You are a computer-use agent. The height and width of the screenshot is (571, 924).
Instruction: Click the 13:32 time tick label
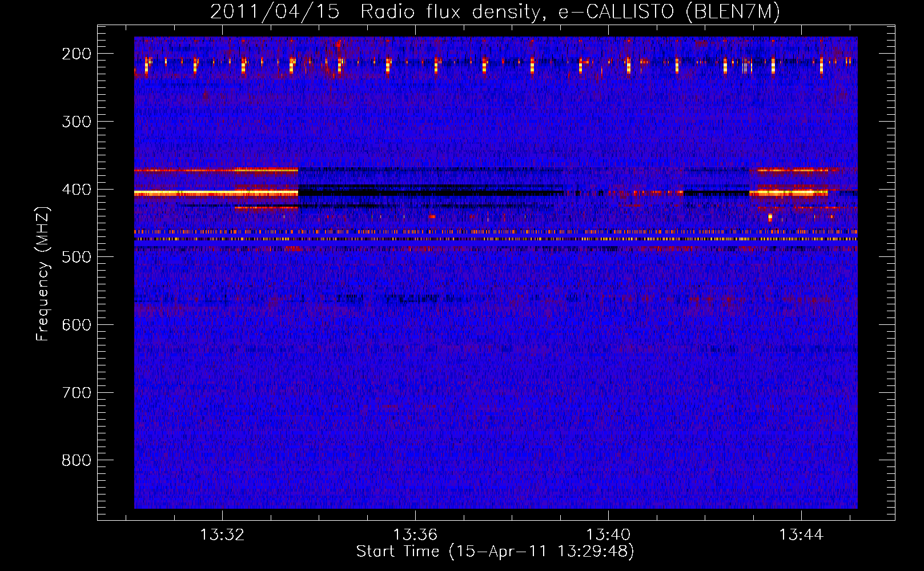click(222, 534)
